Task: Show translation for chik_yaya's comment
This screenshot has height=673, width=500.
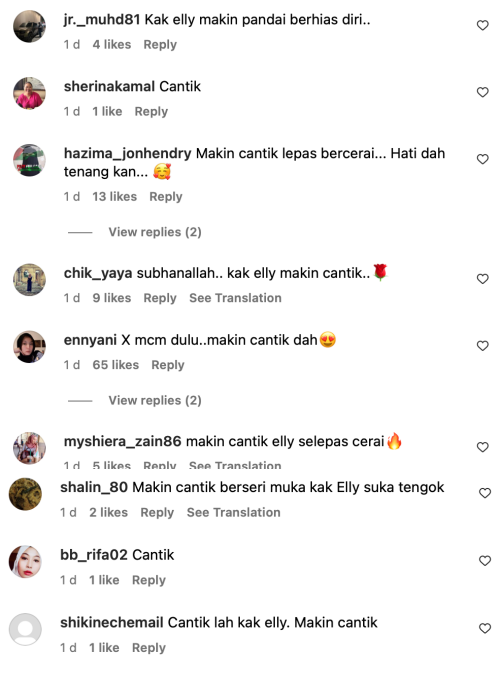Action: click(x=235, y=298)
